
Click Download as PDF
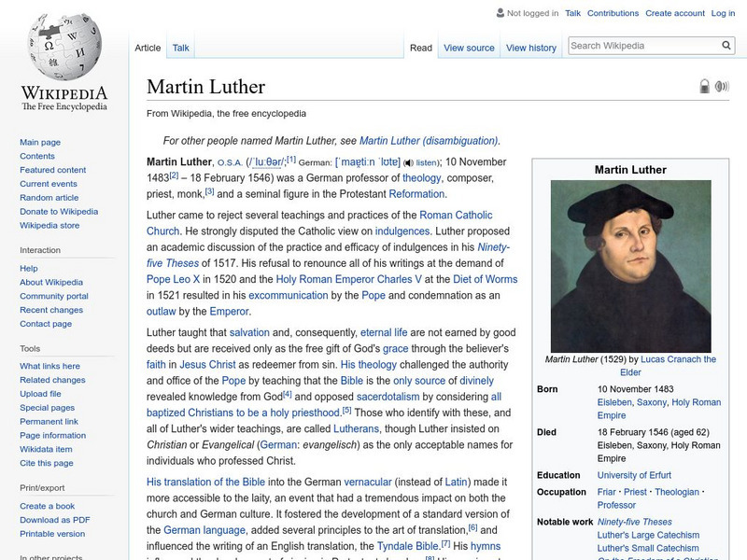pos(55,520)
